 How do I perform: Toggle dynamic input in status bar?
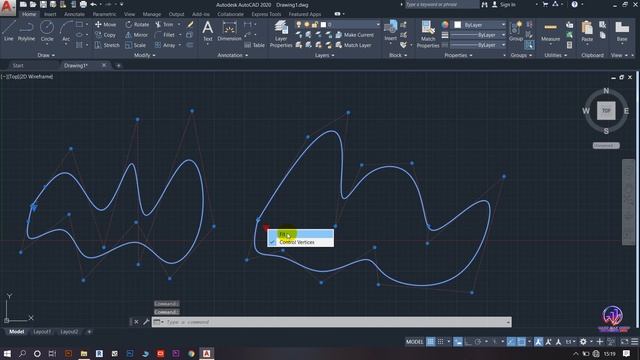coord(458,342)
